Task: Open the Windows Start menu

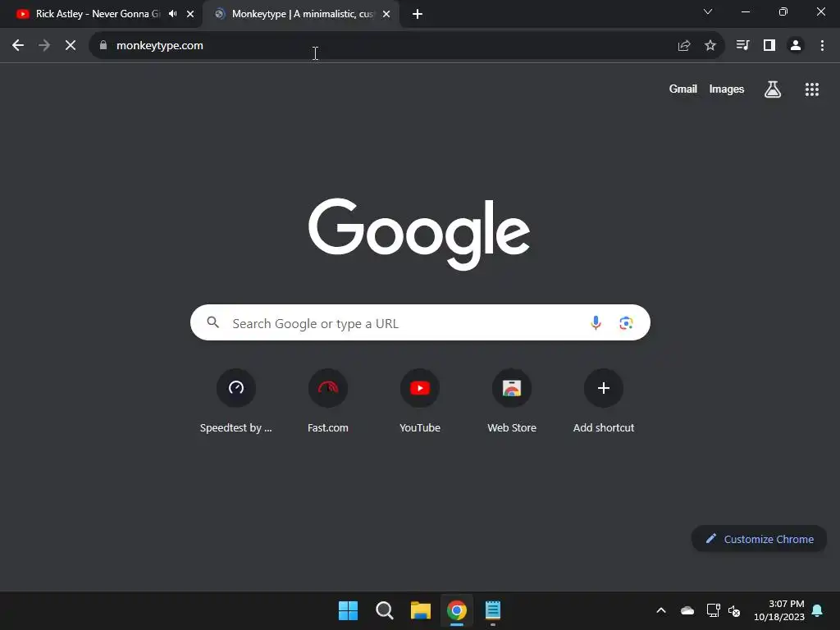Action: click(348, 610)
